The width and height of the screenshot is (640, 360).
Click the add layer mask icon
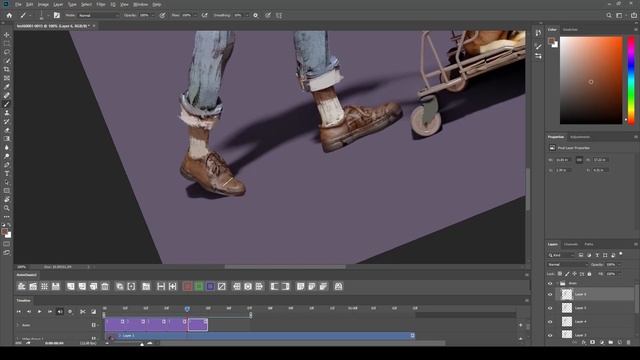[x=592, y=342]
